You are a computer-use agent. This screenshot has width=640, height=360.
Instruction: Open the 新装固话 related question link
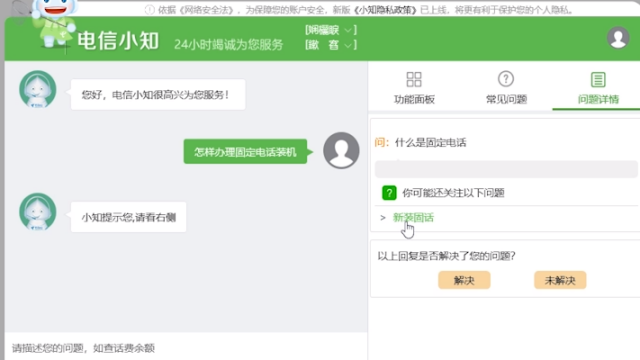(413, 218)
